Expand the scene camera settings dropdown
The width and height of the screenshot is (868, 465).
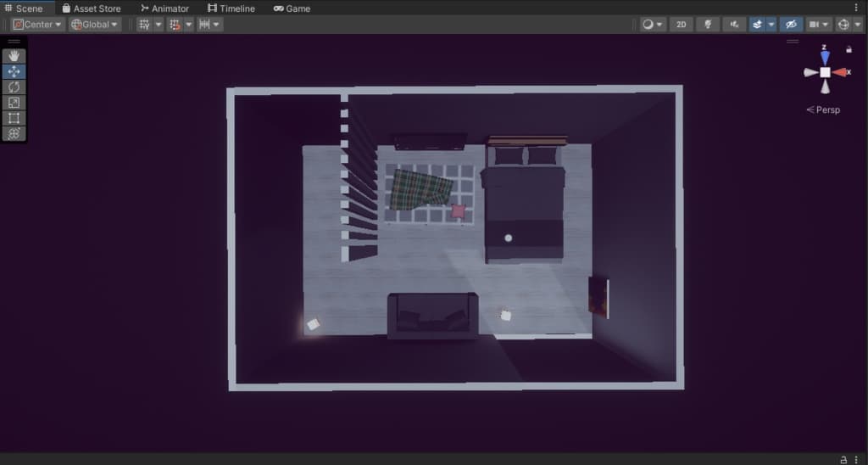(819, 25)
